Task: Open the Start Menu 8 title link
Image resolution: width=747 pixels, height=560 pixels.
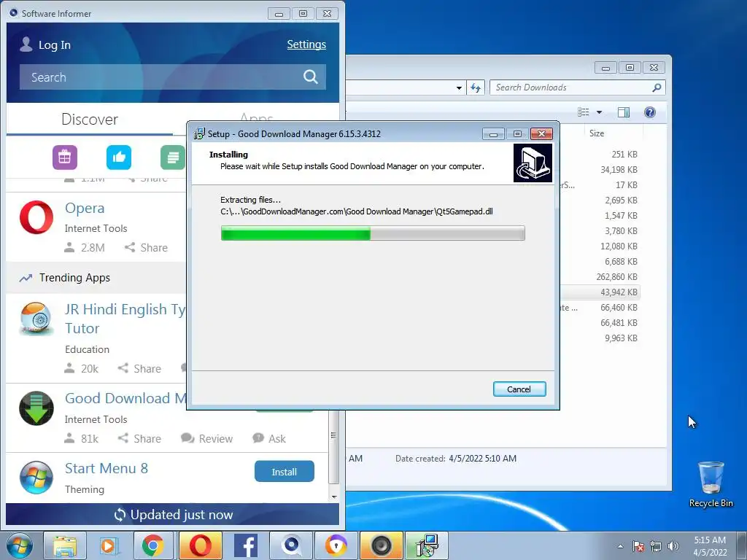Action: 107,468
